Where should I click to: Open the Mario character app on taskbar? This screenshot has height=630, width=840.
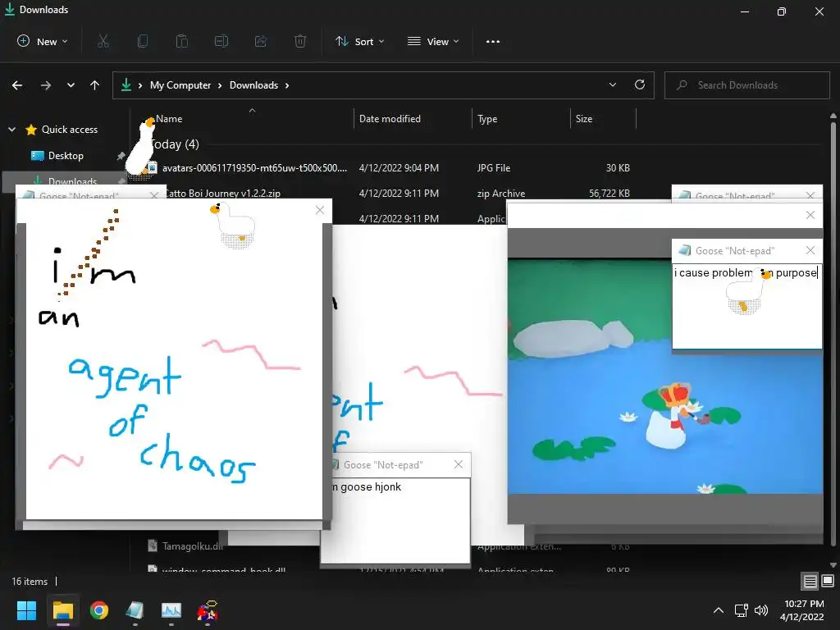coord(208,610)
